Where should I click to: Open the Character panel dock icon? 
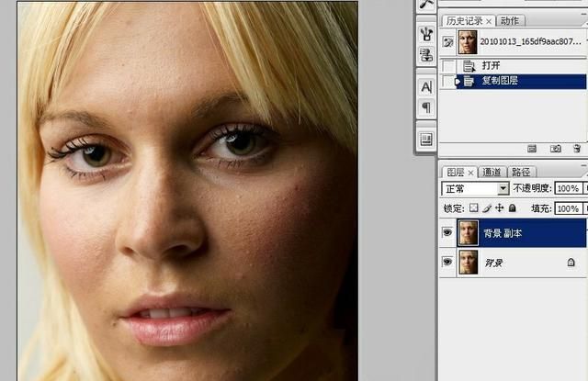click(426, 87)
